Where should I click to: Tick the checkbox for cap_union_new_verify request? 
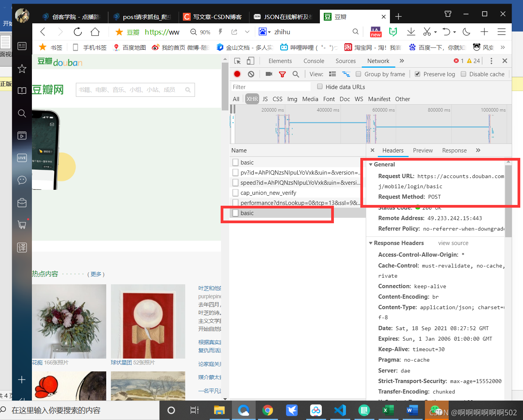235,192
